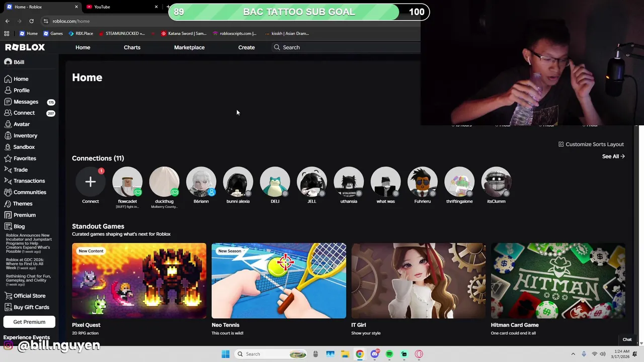Open duckthug's connection avatar
Viewport: 644px width, 362px height.
pos(164,182)
